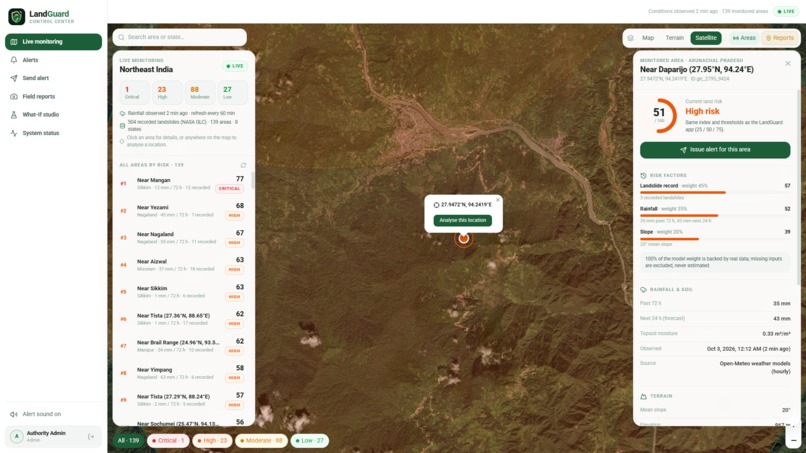Select the 27 Low summary card
Screen dimensions: 806x453
(232, 93)
